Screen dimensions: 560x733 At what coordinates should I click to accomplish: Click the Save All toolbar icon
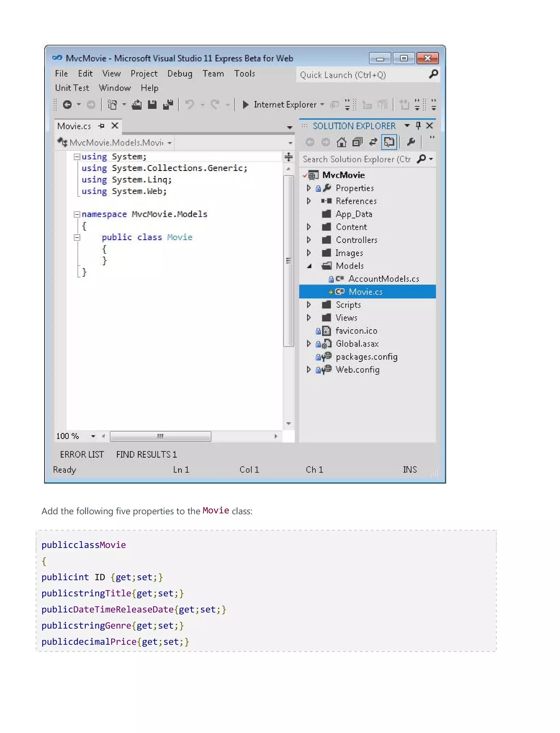[x=168, y=105]
